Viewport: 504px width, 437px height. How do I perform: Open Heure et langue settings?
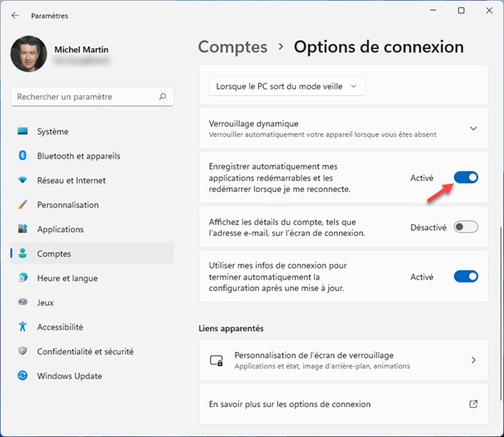[67, 279]
